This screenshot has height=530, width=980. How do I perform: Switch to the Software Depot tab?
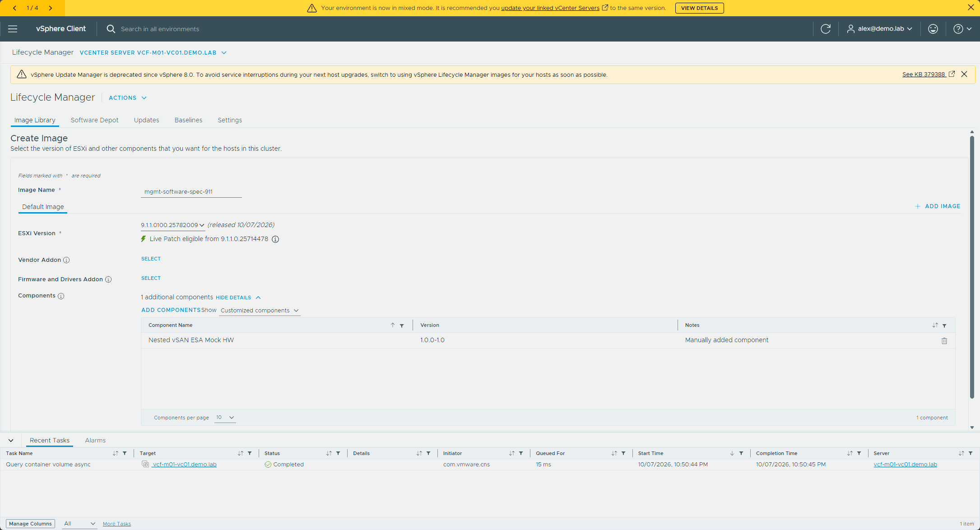pyautogui.click(x=94, y=120)
